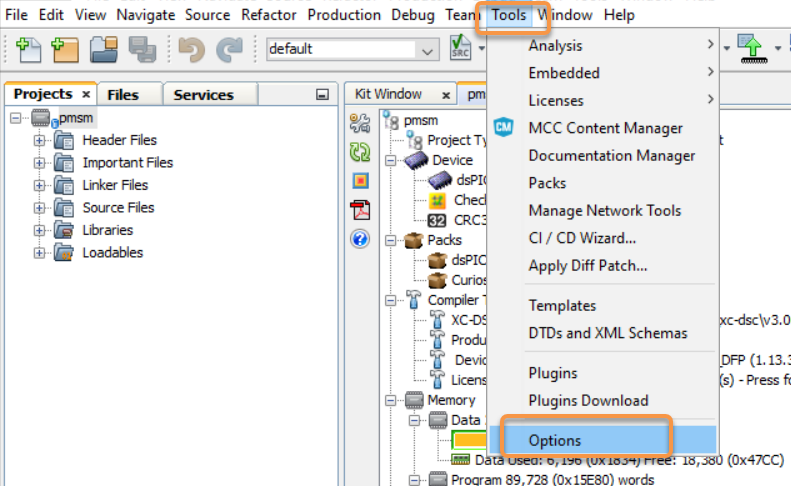The height and width of the screenshot is (486, 791).
Task: Expand the Loadables node
Action: click(x=39, y=252)
